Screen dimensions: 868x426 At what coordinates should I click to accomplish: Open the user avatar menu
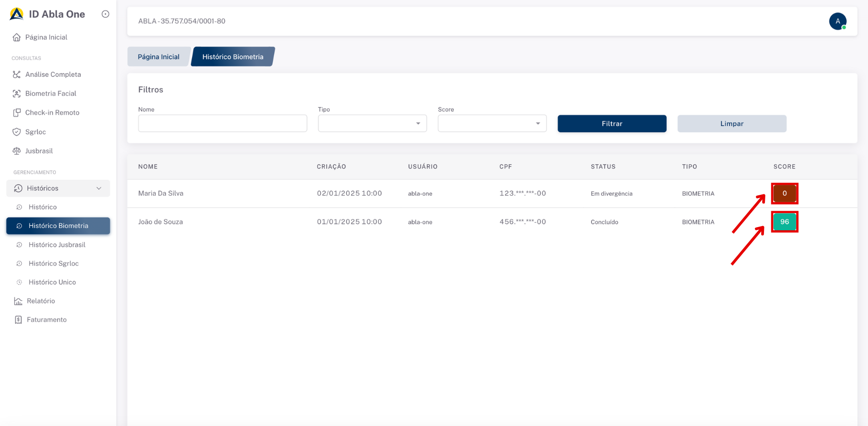[837, 21]
